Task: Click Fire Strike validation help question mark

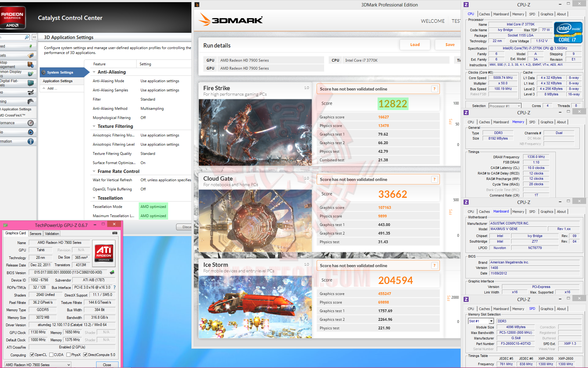Action: click(434, 89)
